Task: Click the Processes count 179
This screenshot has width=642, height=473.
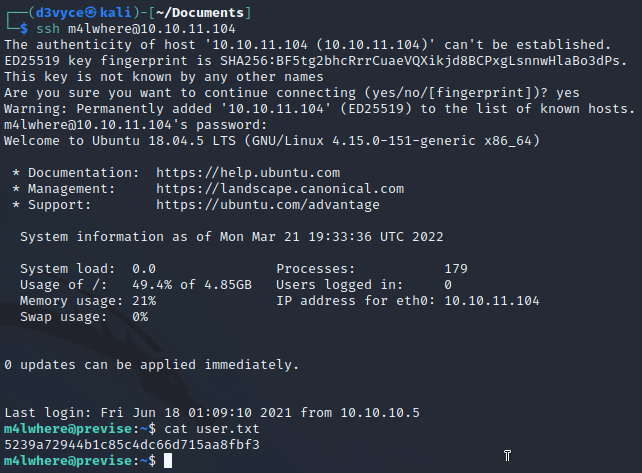Action: pos(455,268)
